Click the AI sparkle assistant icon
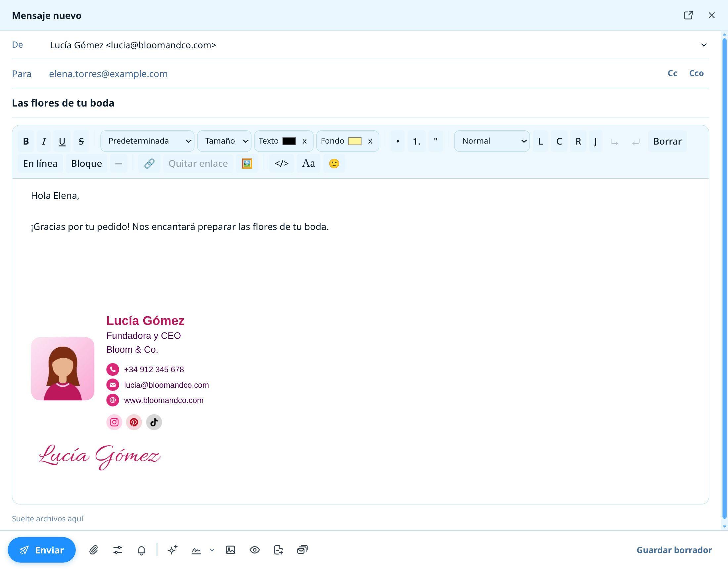 click(x=173, y=550)
